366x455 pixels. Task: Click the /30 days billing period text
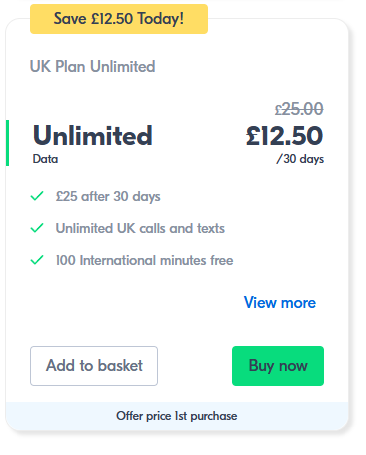coord(300,159)
